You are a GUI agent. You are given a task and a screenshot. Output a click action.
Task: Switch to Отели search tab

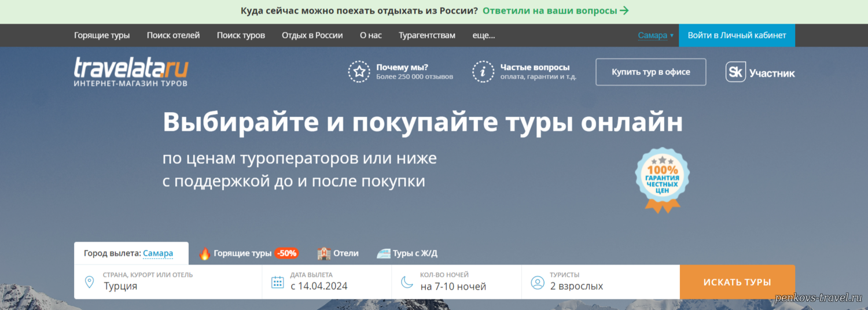338,253
